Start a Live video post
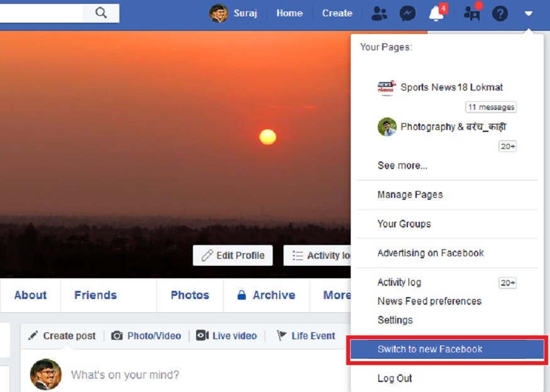The height and width of the screenshot is (392, 550). [227, 336]
